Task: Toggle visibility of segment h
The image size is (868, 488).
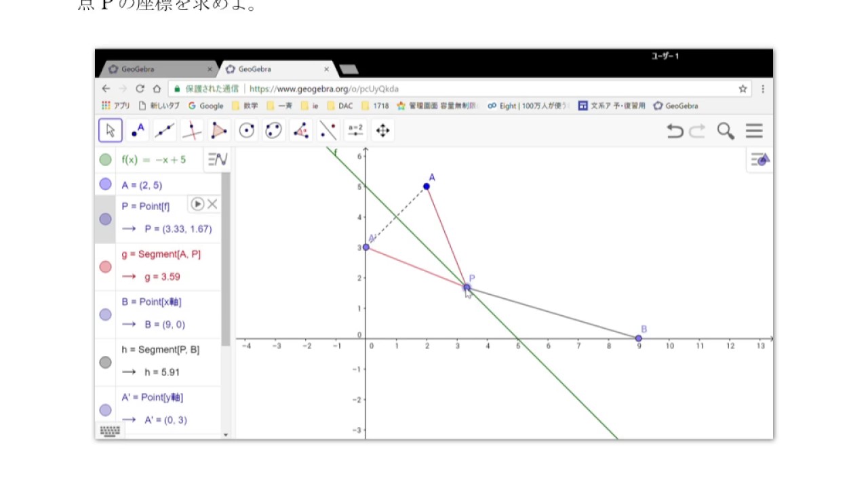Action: tap(105, 363)
